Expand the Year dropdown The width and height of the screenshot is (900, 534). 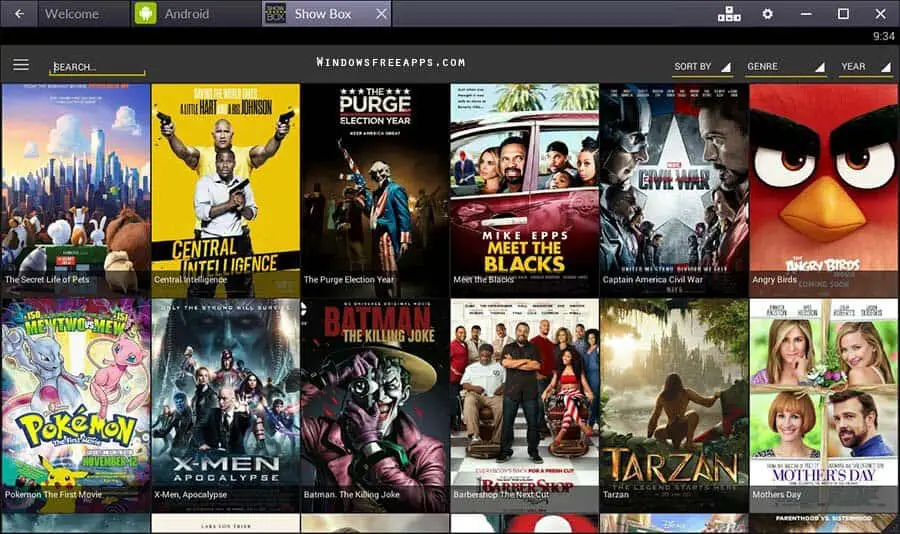[x=866, y=67]
